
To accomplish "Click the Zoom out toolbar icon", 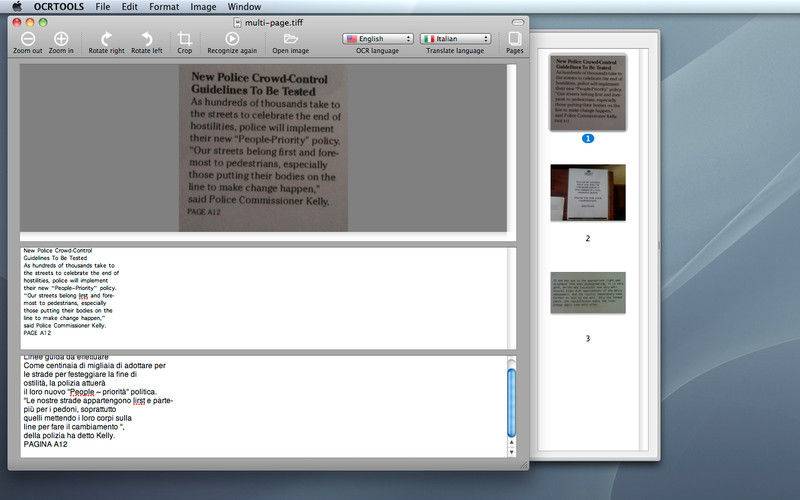I will coord(28,39).
